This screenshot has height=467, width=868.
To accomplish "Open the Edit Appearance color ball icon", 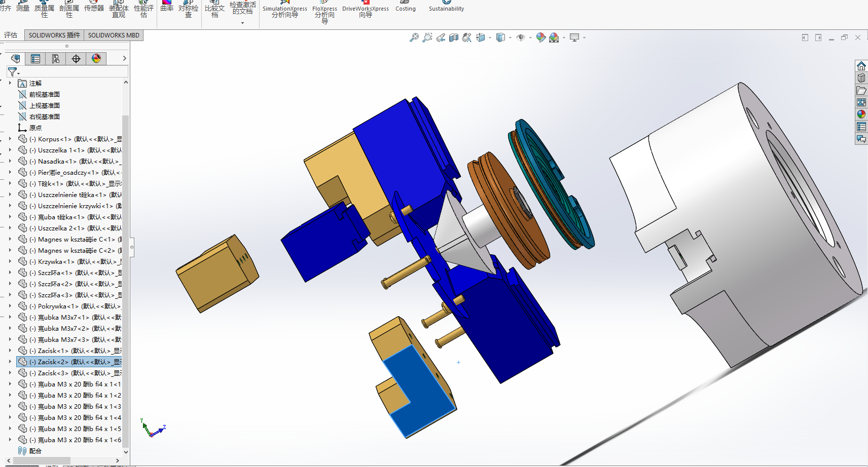I will (x=541, y=37).
